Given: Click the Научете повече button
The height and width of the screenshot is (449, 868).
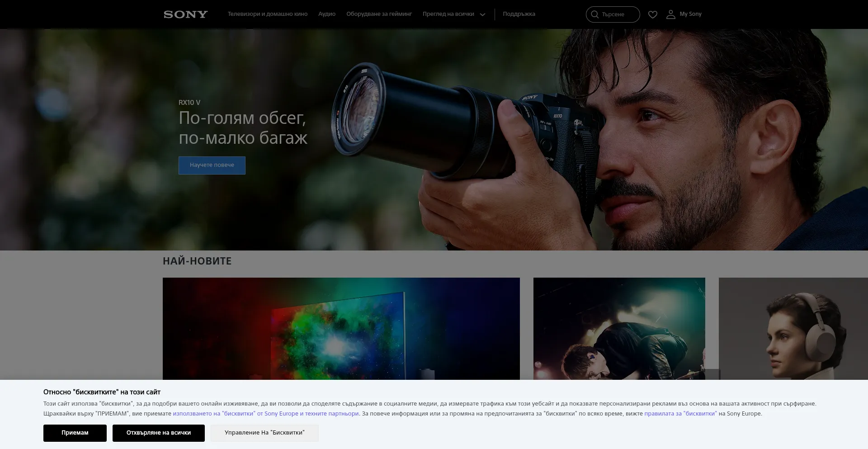Looking at the screenshot, I should pos(212,165).
